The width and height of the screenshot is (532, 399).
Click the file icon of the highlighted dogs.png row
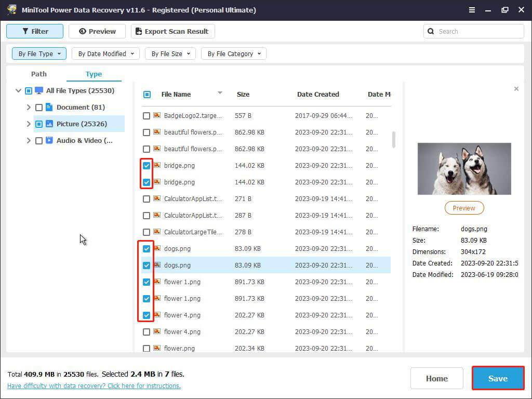click(157, 265)
